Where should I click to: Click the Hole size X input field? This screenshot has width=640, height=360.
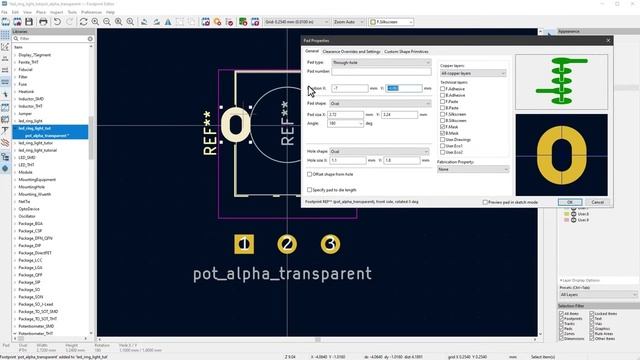(x=347, y=160)
